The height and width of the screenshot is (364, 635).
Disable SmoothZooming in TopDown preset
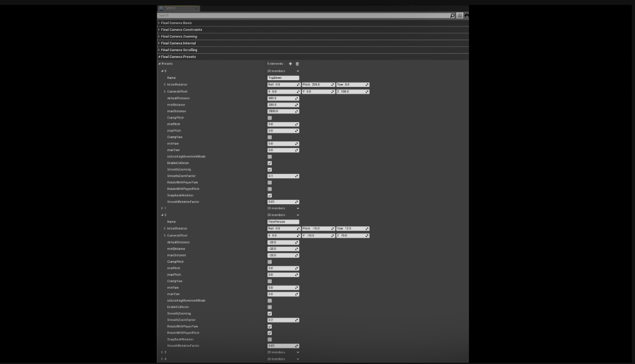270,170
